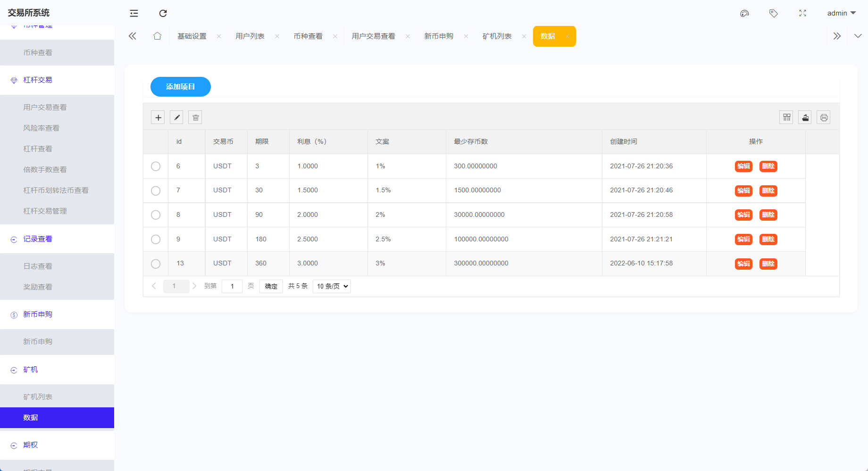The height and width of the screenshot is (471, 868).
Task: Open 杠杆币划转法币查看 in the sidebar
Action: click(57, 190)
